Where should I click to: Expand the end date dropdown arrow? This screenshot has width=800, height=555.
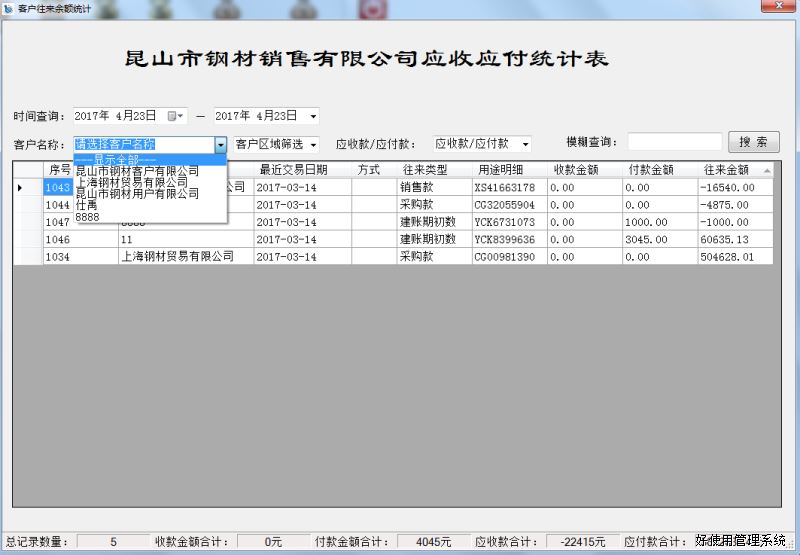[x=313, y=117]
